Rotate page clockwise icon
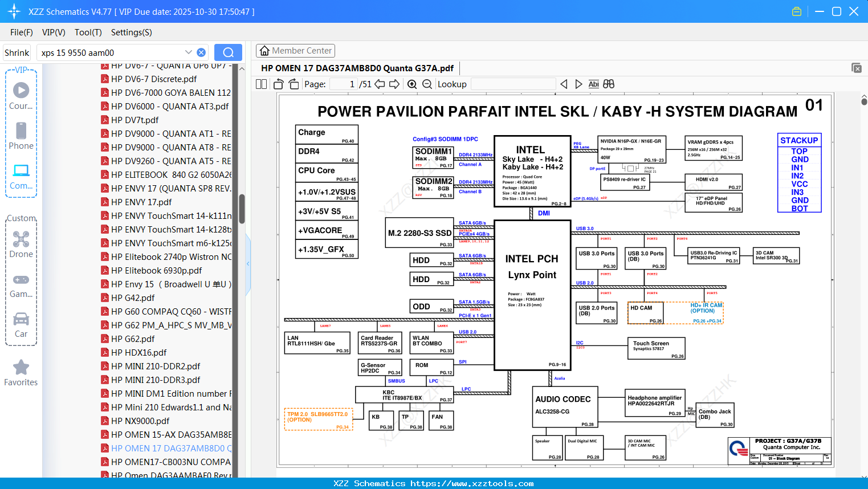868x489 pixels. (294, 84)
